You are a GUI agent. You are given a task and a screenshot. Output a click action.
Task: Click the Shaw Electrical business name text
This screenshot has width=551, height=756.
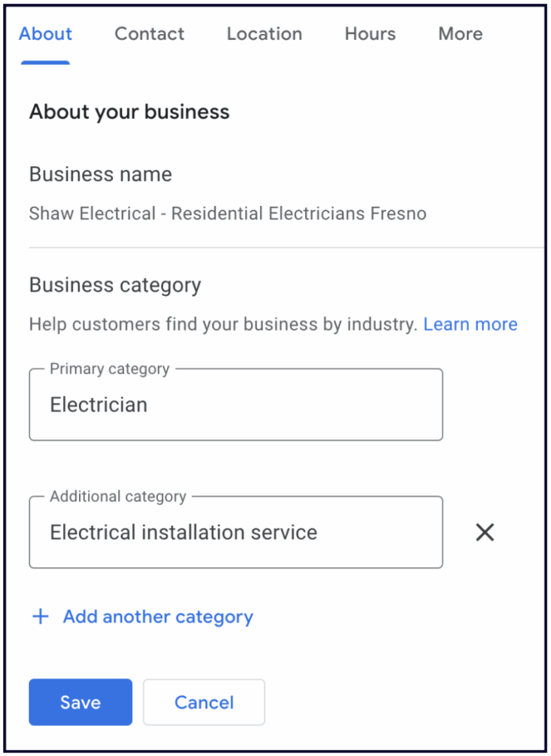point(227,214)
